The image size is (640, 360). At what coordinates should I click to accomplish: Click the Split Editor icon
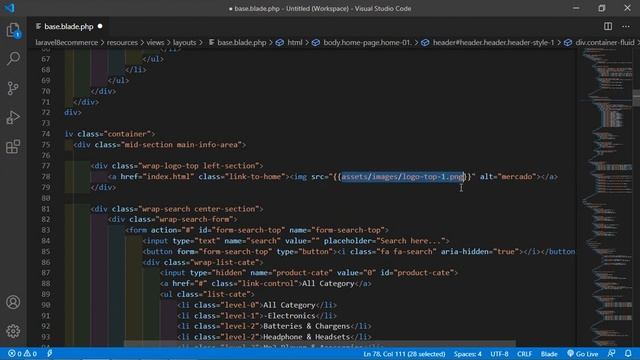608,27
